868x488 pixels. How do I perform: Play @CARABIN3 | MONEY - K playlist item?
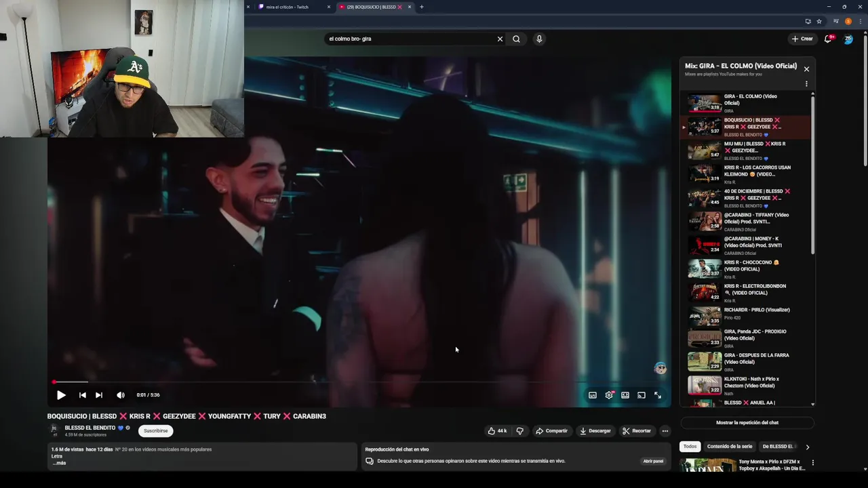[746, 245]
